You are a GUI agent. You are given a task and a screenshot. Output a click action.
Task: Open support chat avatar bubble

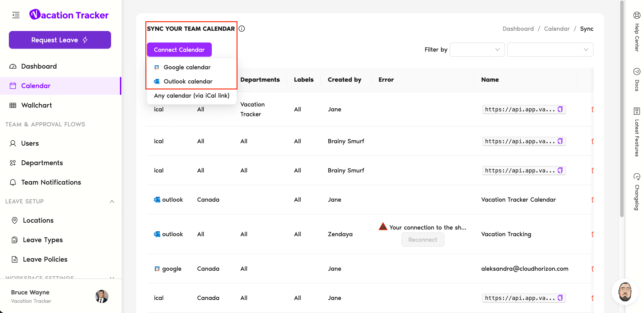click(625, 292)
